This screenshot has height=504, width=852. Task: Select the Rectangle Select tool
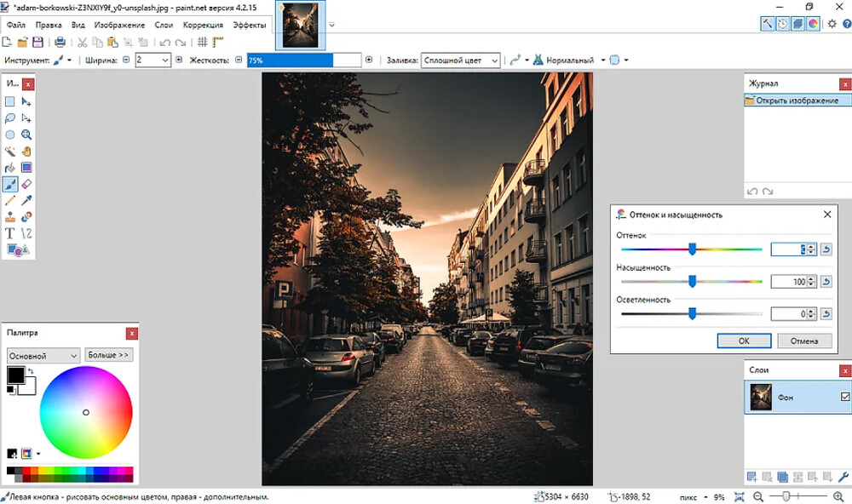click(x=9, y=101)
